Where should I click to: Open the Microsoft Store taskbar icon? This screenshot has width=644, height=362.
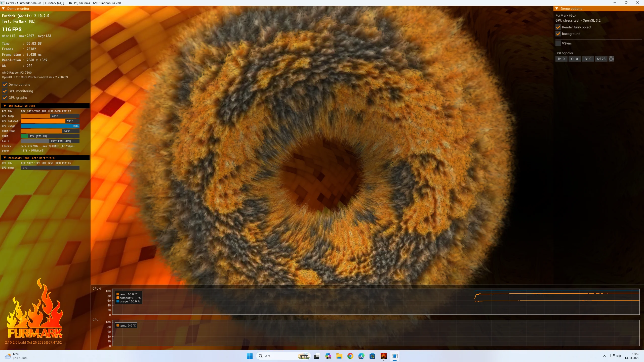[x=372, y=356]
